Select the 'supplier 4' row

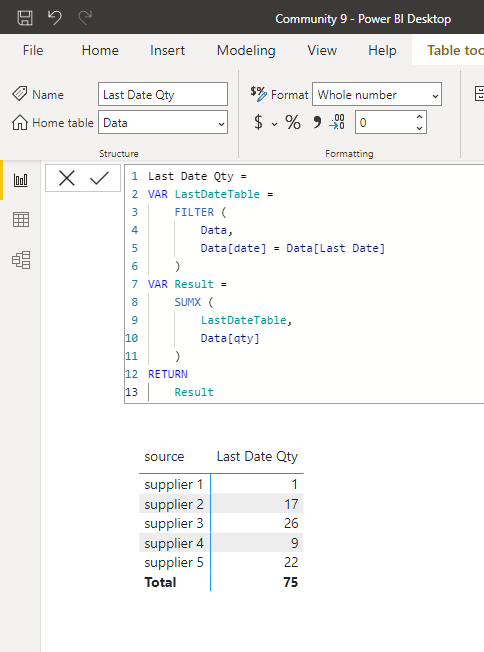[221, 543]
